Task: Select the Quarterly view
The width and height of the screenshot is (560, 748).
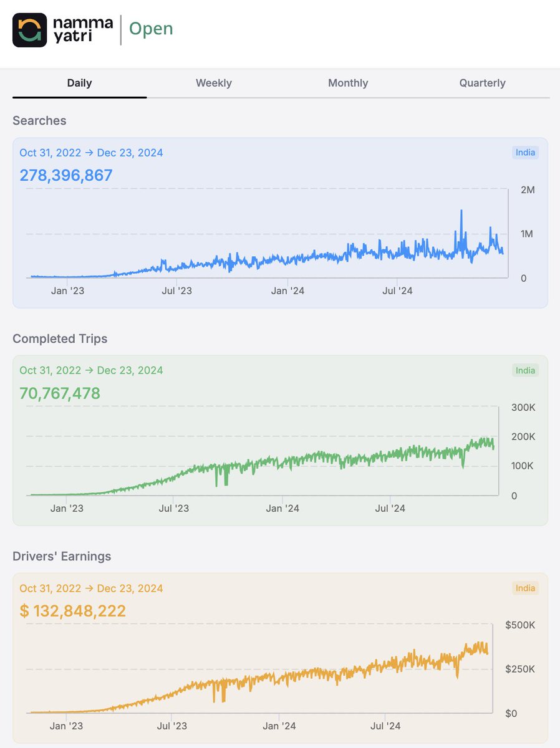Action: (x=482, y=82)
